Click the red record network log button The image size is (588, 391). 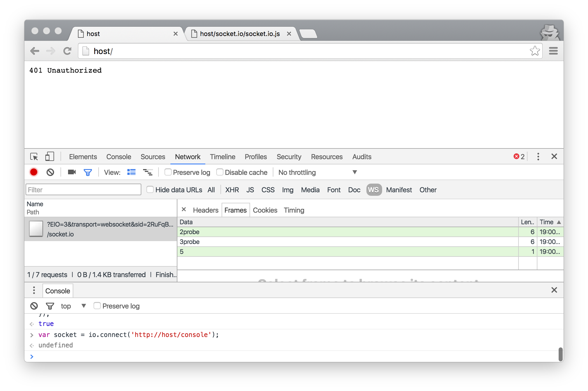tap(34, 172)
